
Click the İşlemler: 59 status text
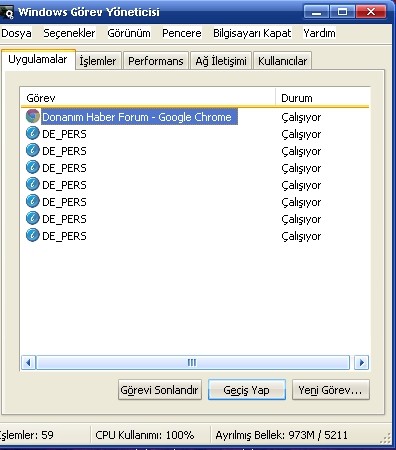pyautogui.click(x=26, y=435)
